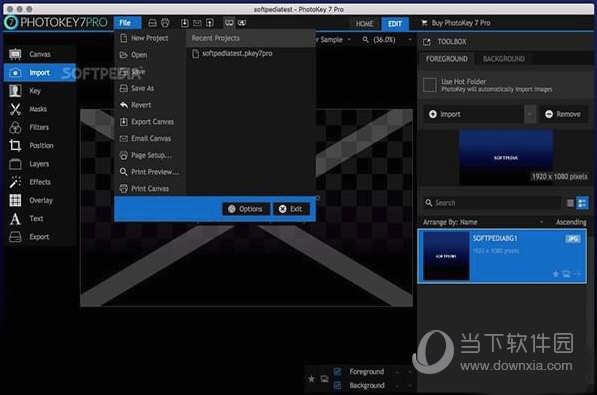The image size is (597, 395).
Task: Select the Import section in sidebar
Action: (40, 72)
